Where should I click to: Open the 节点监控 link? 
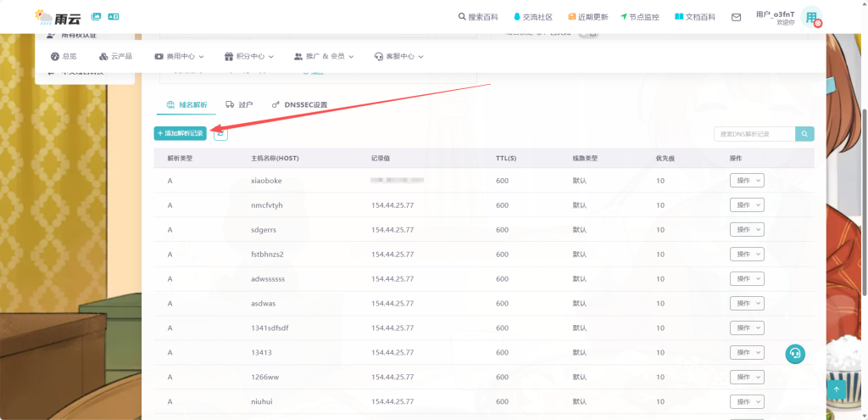[639, 17]
